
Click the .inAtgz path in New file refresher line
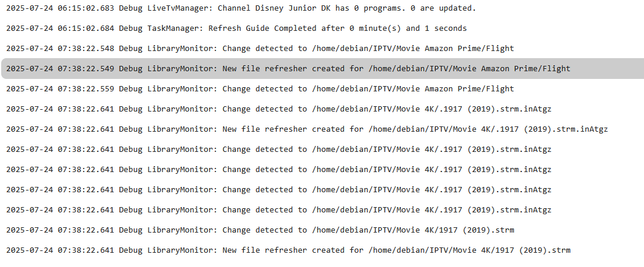pyautogui.click(x=488, y=129)
